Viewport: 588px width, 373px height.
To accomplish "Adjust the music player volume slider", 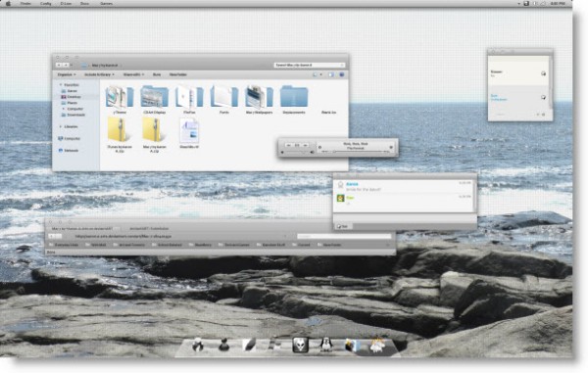I will tap(298, 152).
